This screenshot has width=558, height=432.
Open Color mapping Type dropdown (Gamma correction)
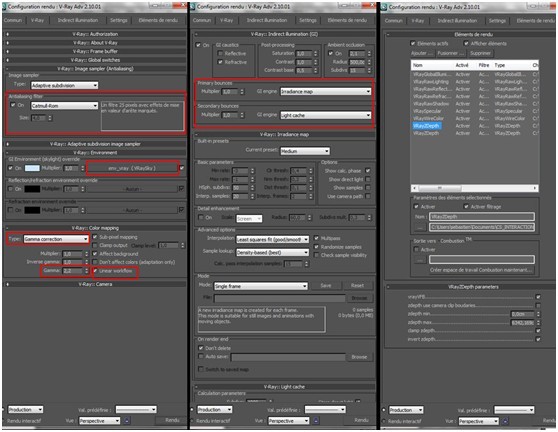pos(56,239)
